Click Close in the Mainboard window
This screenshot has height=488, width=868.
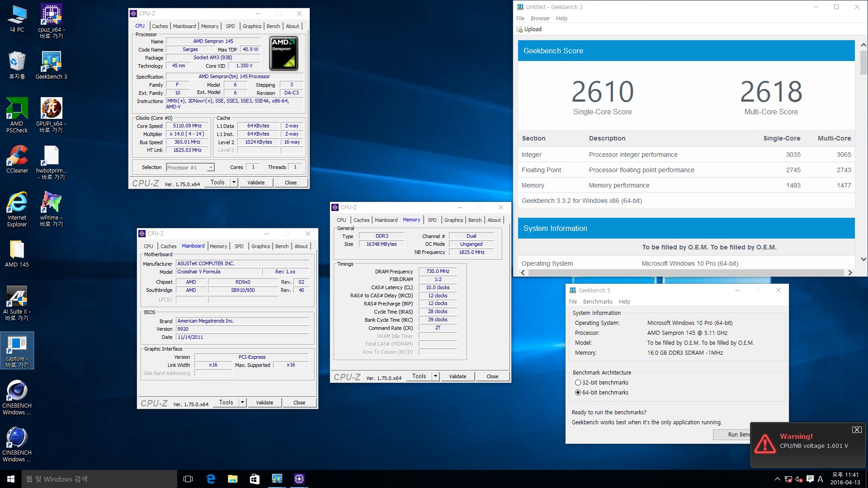click(299, 403)
